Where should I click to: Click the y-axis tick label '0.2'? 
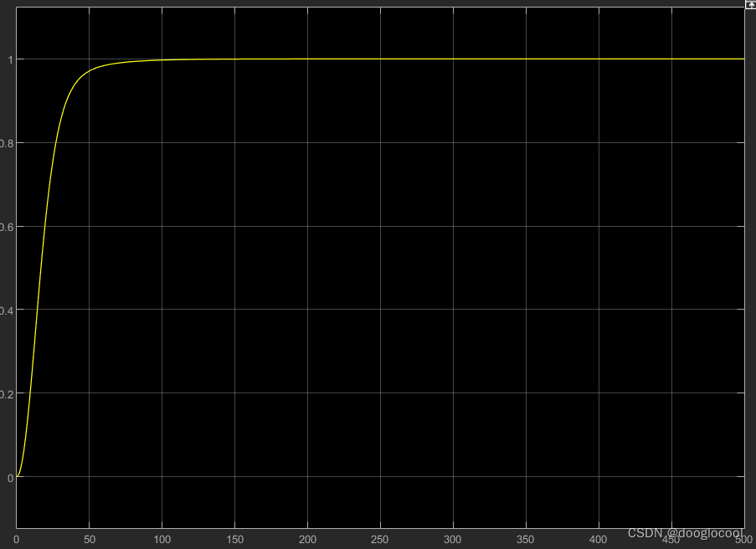click(x=6, y=394)
